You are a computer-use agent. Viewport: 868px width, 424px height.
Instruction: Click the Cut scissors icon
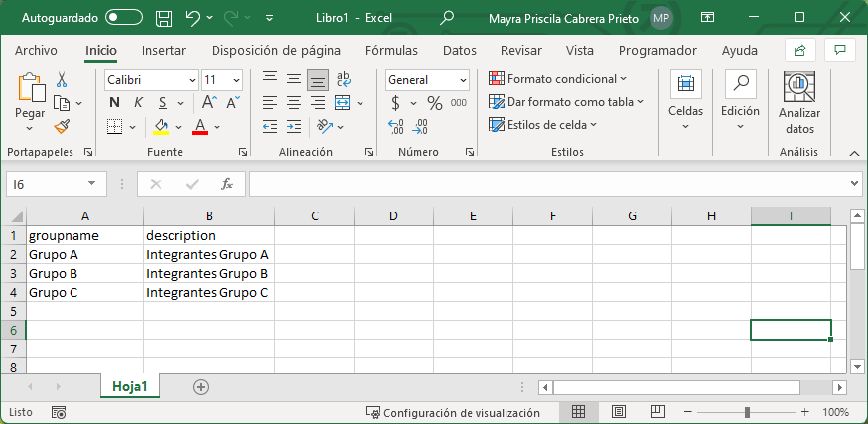coord(62,80)
